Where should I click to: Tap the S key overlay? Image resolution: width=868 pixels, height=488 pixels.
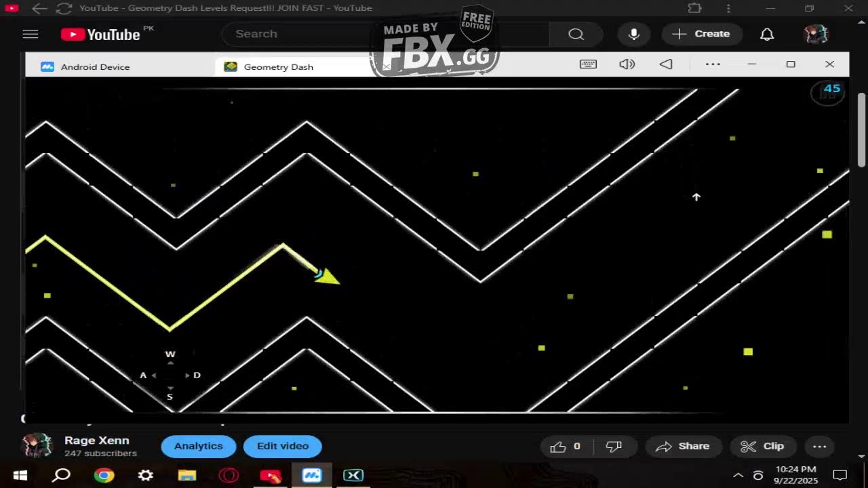[x=170, y=397]
